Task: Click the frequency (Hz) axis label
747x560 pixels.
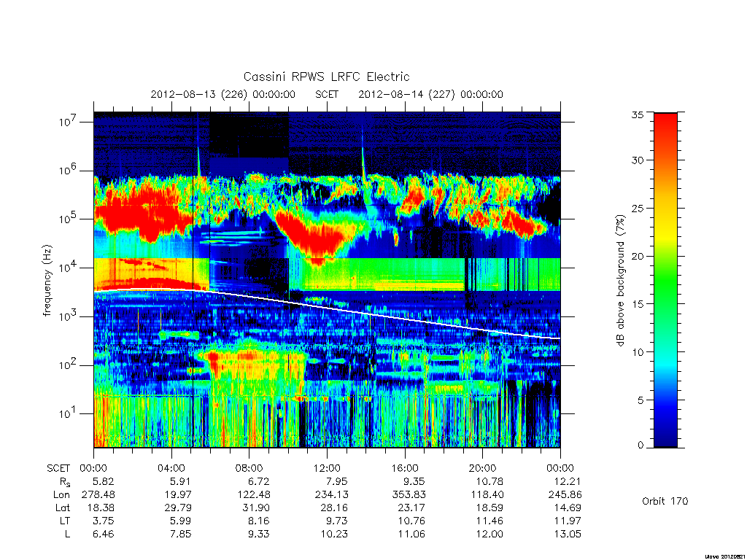Action: 47,281
